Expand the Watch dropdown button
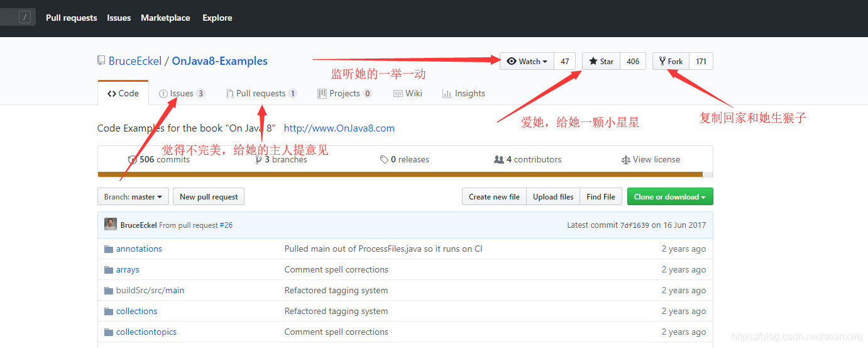868x348 pixels. pyautogui.click(x=527, y=61)
